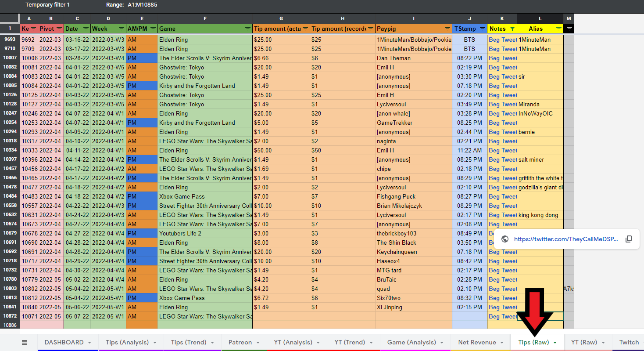This screenshot has width=644, height=351.
Task: Select cell 'Kirby and the Forgotten Land' row 10085
Action: (x=205, y=86)
